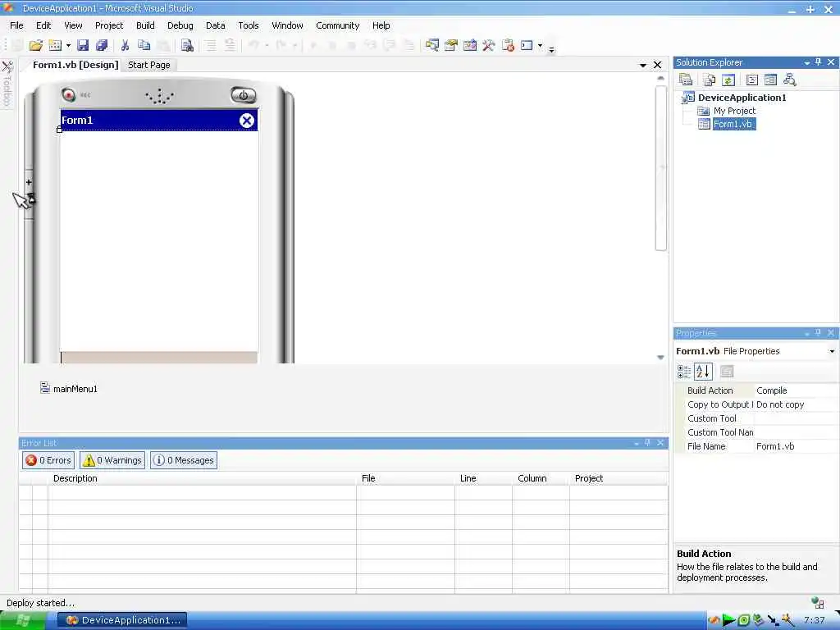Open the File menu
The width and height of the screenshot is (840, 630).
[16, 25]
